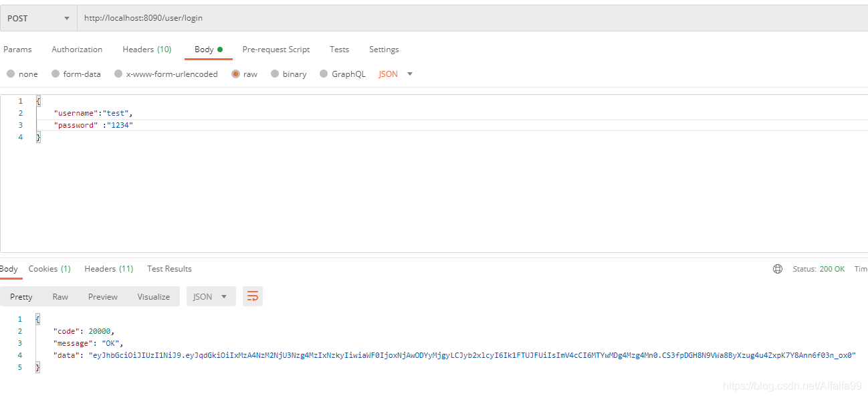Click the "code": 20000 response line
Viewport: 868px width, 398px height.
click(x=85, y=331)
